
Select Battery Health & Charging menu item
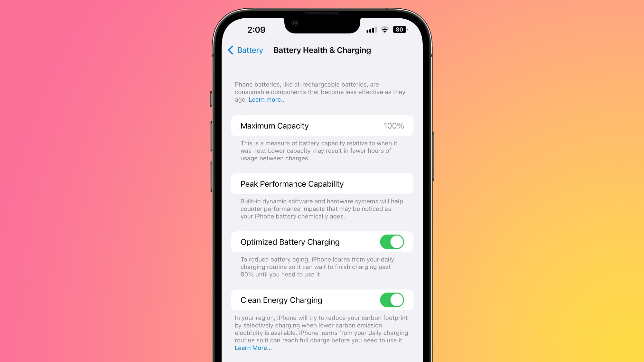[x=322, y=50]
